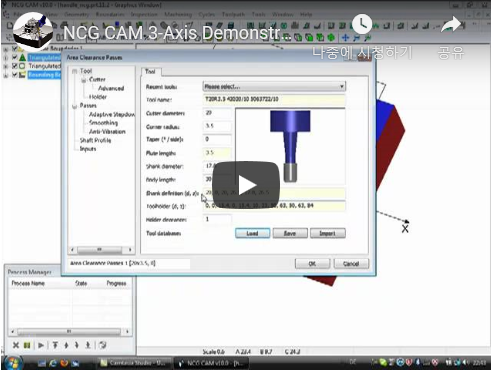Click the cancel X icon in Process Manager

pyautogui.click(x=16, y=345)
